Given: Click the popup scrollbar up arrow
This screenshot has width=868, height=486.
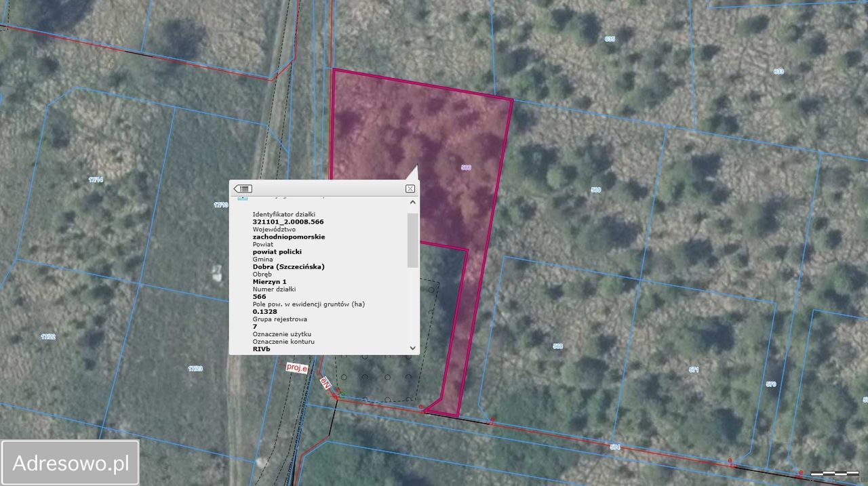Looking at the screenshot, I should click(x=412, y=202).
